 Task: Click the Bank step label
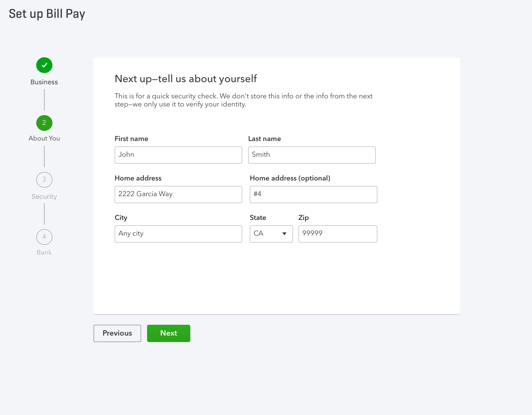pos(44,252)
